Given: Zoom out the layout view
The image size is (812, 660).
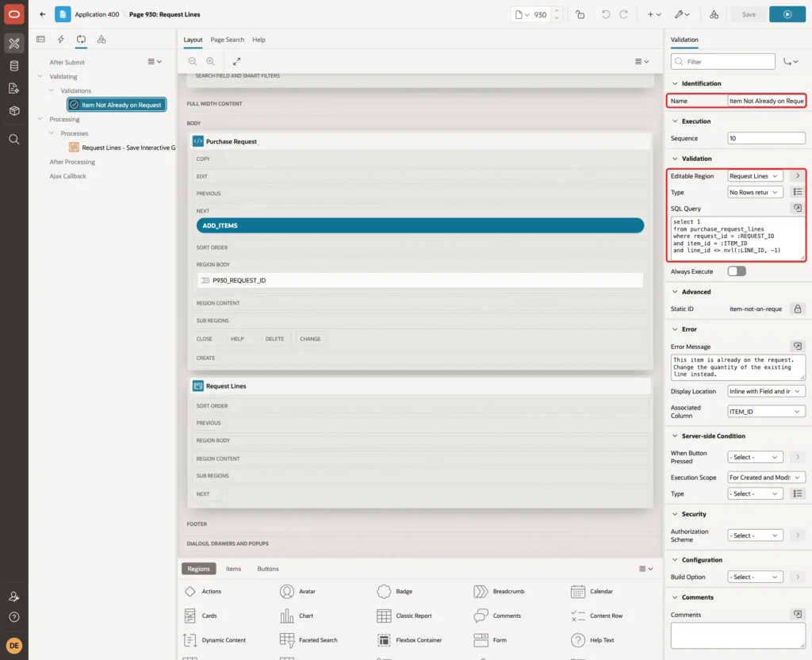Looking at the screenshot, I should 193,61.
